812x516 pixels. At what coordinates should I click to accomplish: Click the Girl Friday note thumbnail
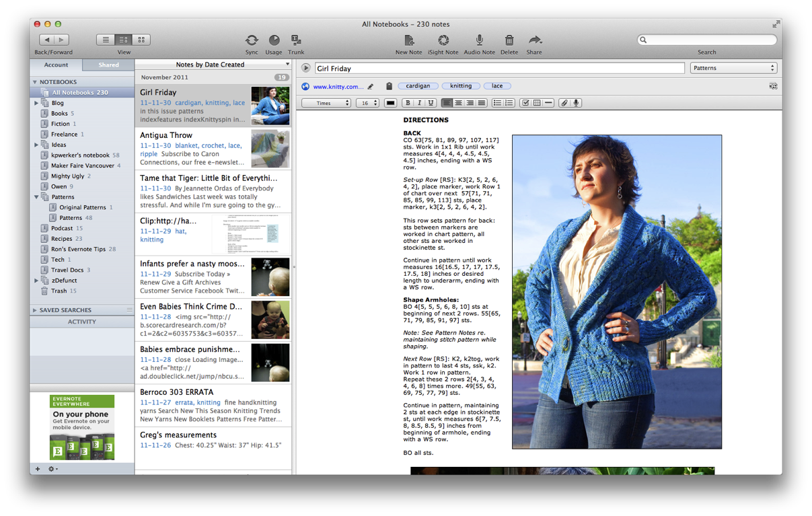click(x=270, y=106)
